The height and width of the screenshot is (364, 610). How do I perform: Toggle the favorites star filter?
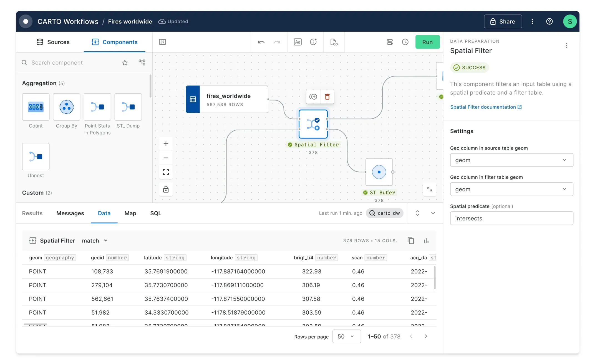coord(125,62)
